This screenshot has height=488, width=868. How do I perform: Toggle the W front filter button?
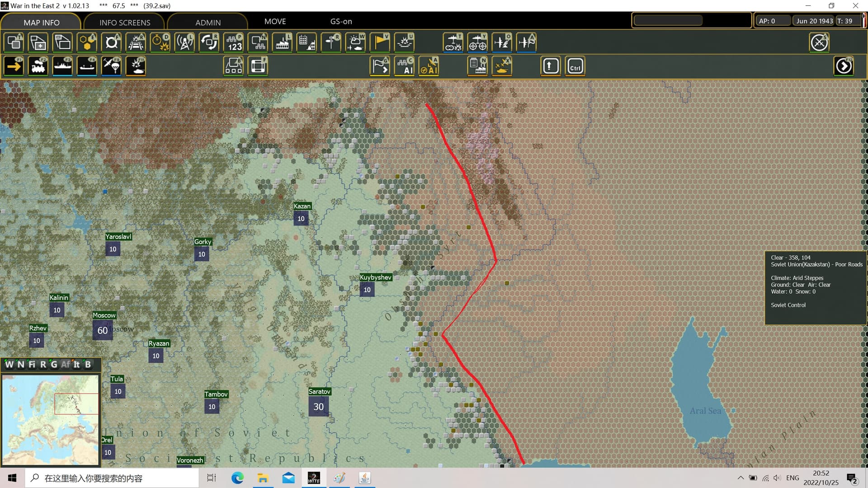(x=9, y=365)
